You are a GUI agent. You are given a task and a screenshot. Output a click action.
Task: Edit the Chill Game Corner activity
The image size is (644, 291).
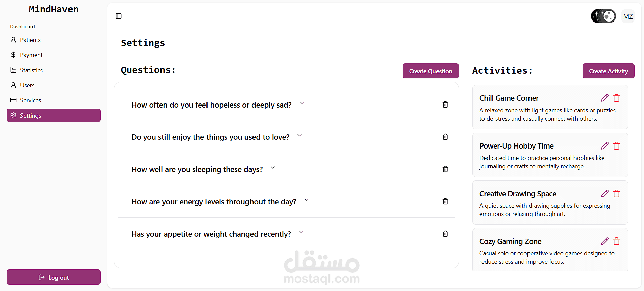(605, 98)
